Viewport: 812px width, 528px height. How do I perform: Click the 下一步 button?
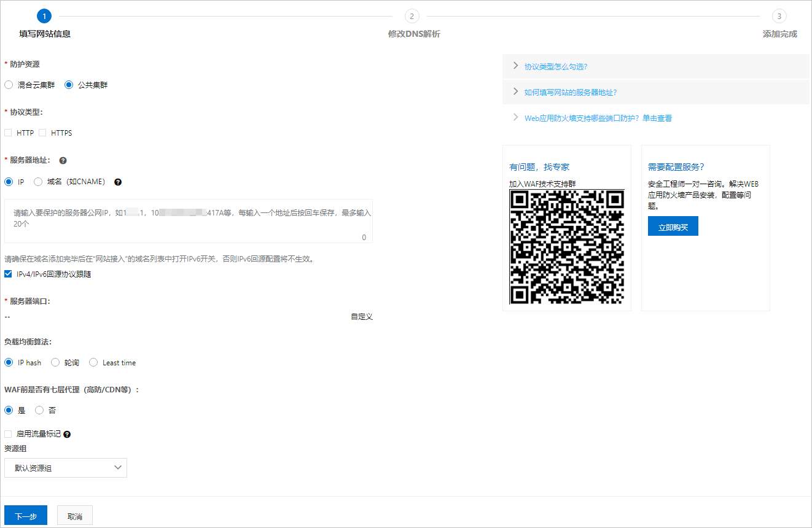26,516
